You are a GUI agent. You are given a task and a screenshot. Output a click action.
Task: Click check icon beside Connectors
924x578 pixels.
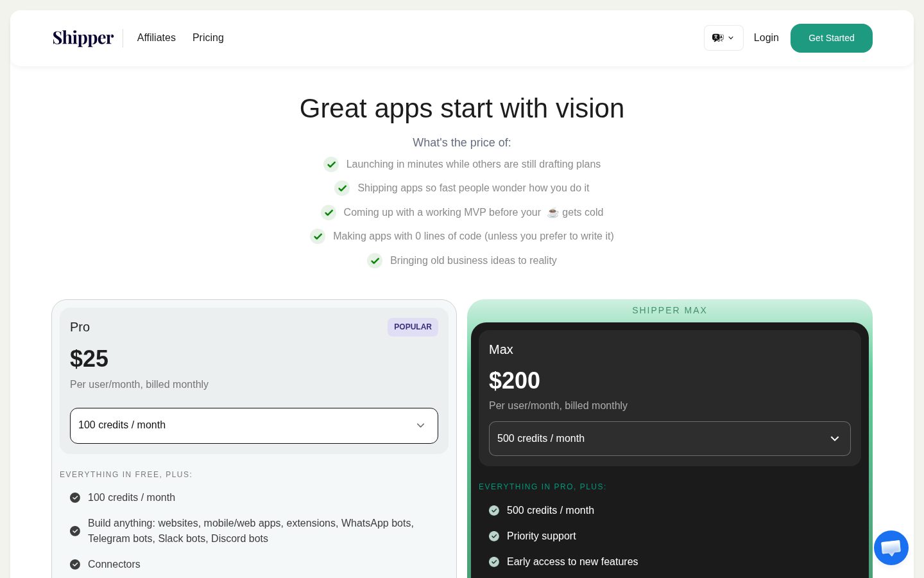(75, 565)
